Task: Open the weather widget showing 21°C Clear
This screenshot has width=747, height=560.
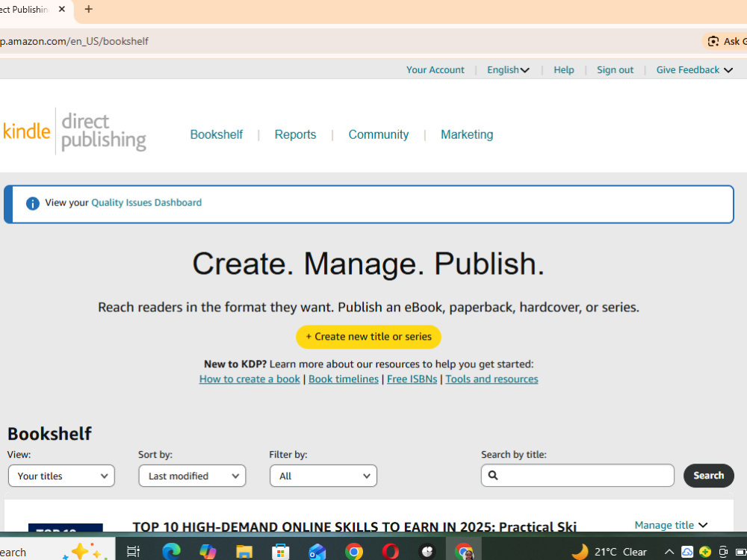Action: click(609, 552)
